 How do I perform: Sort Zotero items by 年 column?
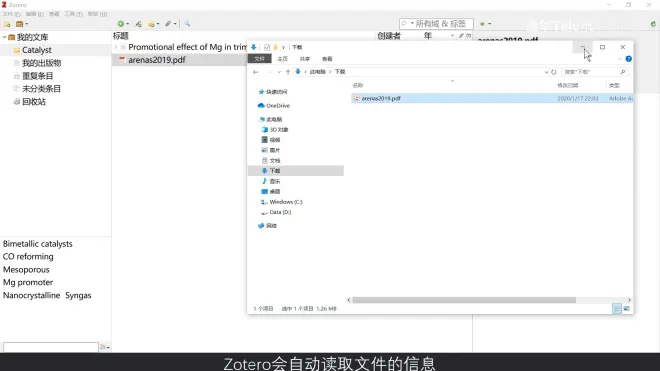tap(428, 36)
